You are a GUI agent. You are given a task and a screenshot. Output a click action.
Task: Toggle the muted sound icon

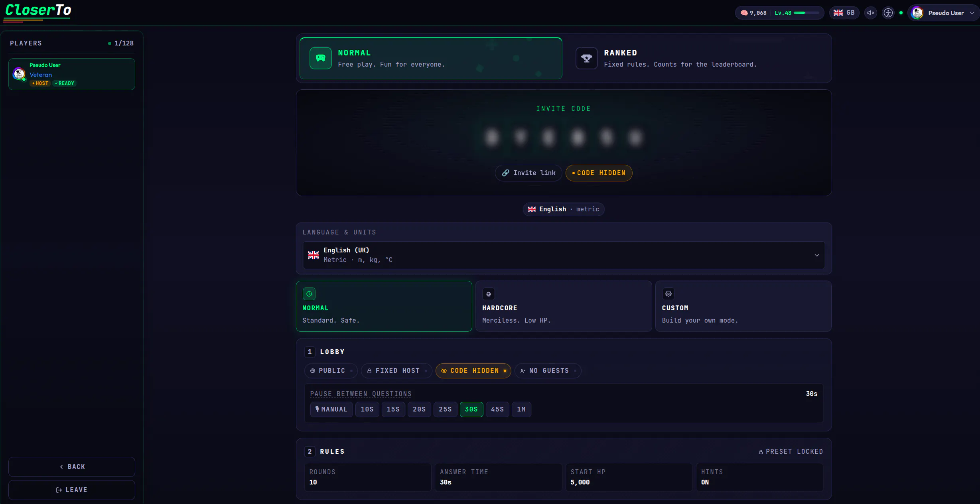[871, 13]
